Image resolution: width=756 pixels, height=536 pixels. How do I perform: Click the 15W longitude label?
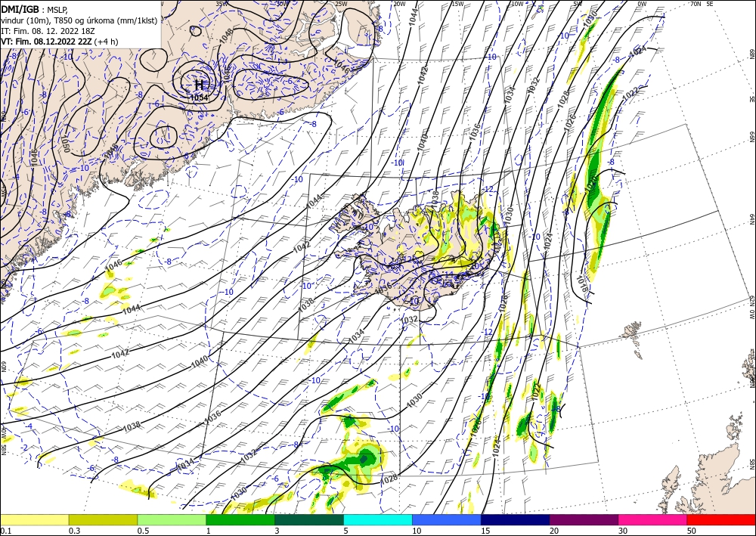pyautogui.click(x=457, y=4)
